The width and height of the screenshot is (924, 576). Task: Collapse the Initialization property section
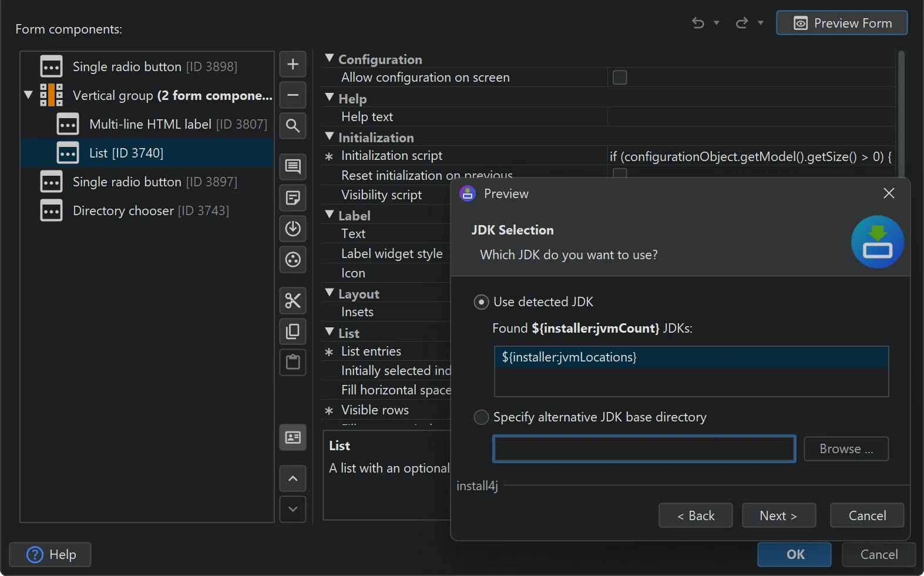[330, 136]
